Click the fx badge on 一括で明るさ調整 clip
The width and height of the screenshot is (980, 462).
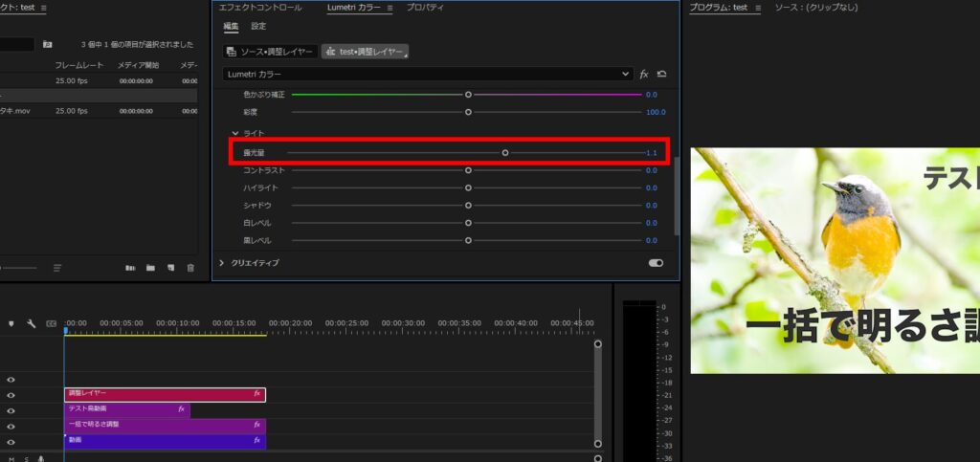point(256,425)
